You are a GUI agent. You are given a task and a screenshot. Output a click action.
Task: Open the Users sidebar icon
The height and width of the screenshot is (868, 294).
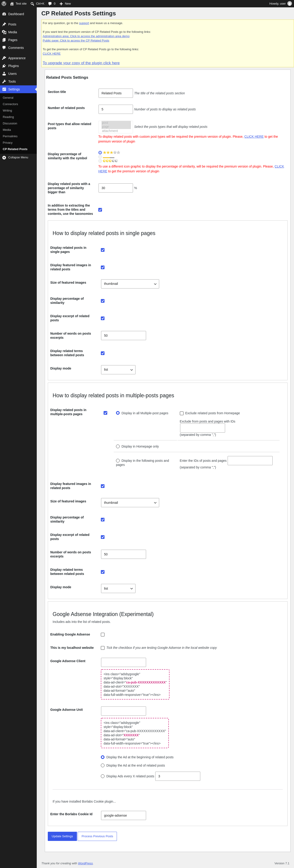pos(4,74)
